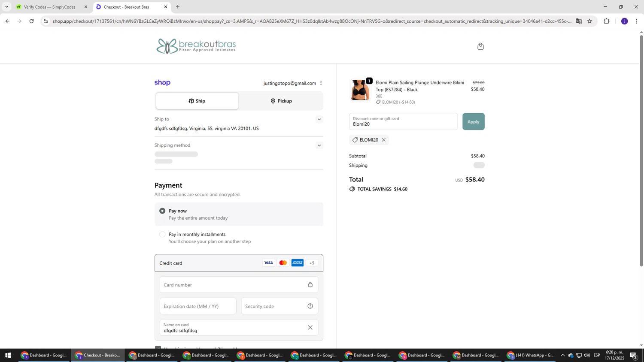Open Windows Start menu
The image size is (644, 362).
tap(8, 355)
